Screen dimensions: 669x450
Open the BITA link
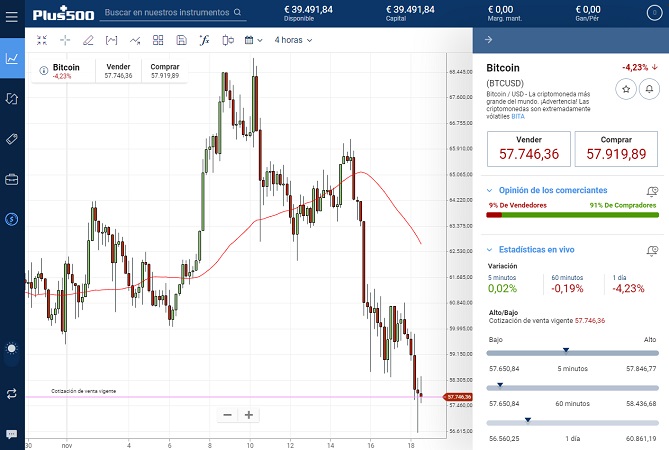(x=518, y=116)
